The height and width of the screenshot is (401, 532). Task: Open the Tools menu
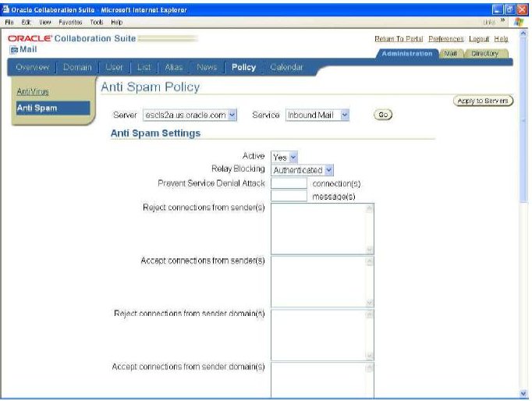tap(97, 23)
